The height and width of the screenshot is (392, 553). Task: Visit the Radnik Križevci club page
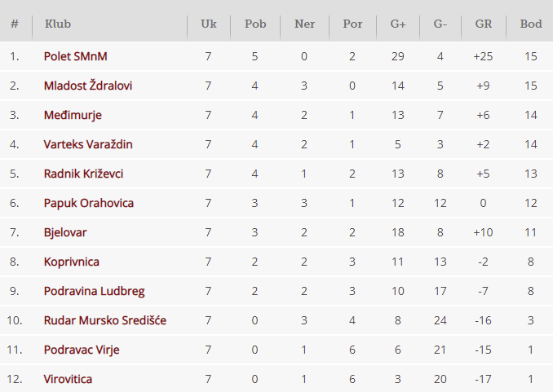point(83,174)
